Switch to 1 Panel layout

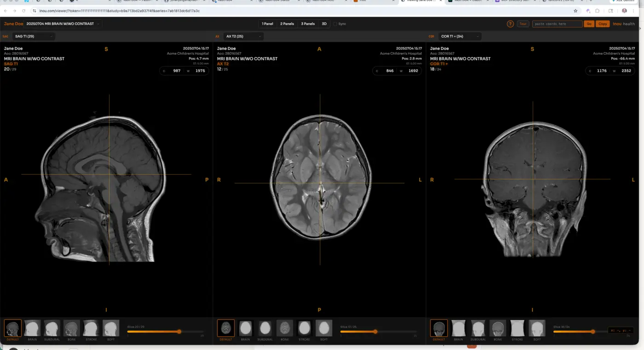tap(267, 24)
